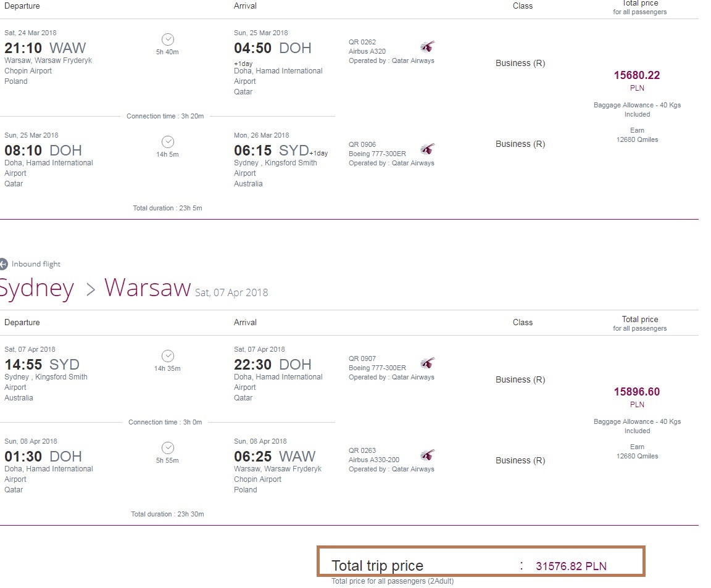
Task: Click the clock icon above 5h 40m duration
Action: pyautogui.click(x=168, y=39)
